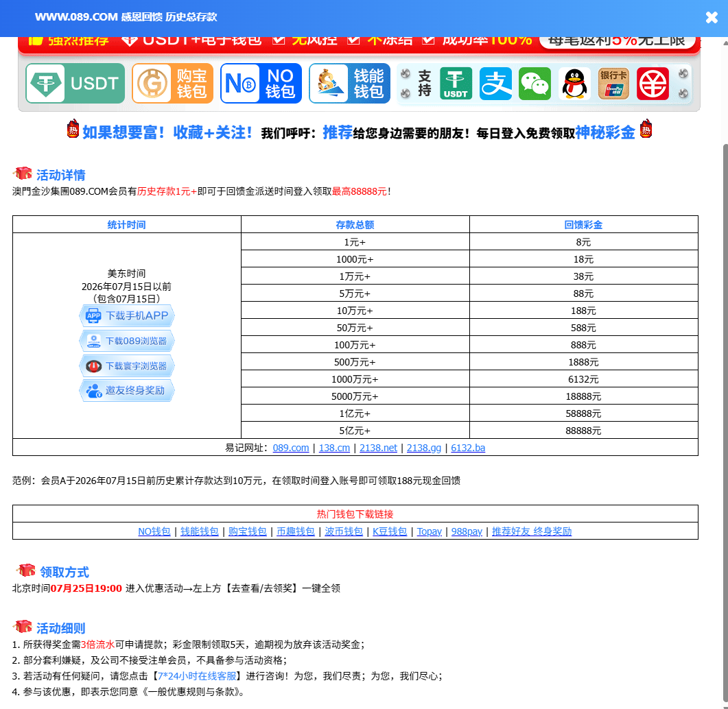Click the 6132元 bonus cell

click(584, 379)
